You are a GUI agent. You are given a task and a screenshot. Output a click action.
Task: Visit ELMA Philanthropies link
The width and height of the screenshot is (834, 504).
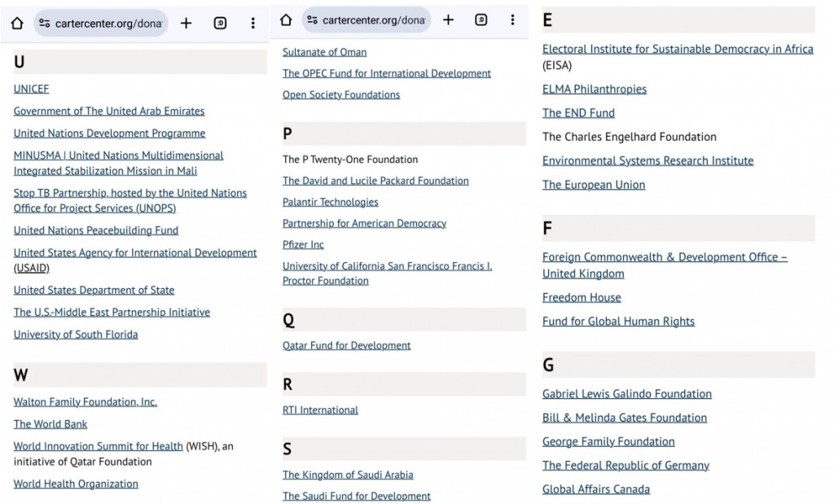click(595, 90)
